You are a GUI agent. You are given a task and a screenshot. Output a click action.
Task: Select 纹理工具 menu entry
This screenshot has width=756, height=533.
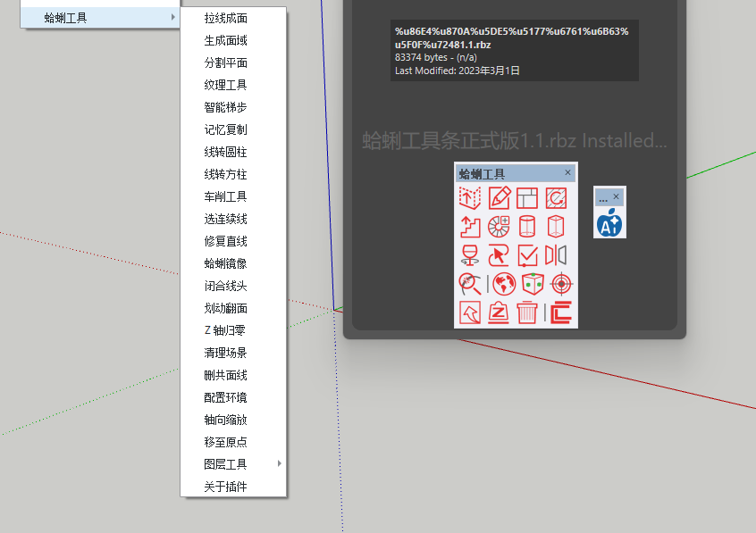click(x=225, y=85)
